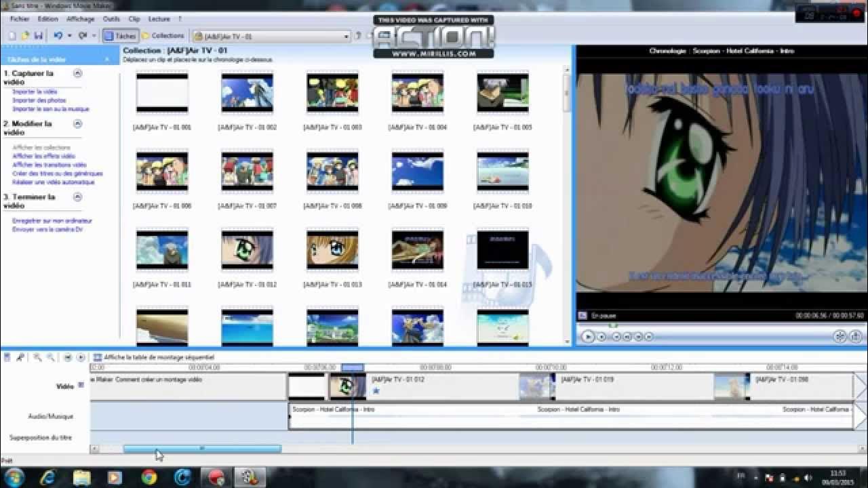The image size is (868, 488).
Task: Click the Set Audio Levels icon
Action: point(7,357)
